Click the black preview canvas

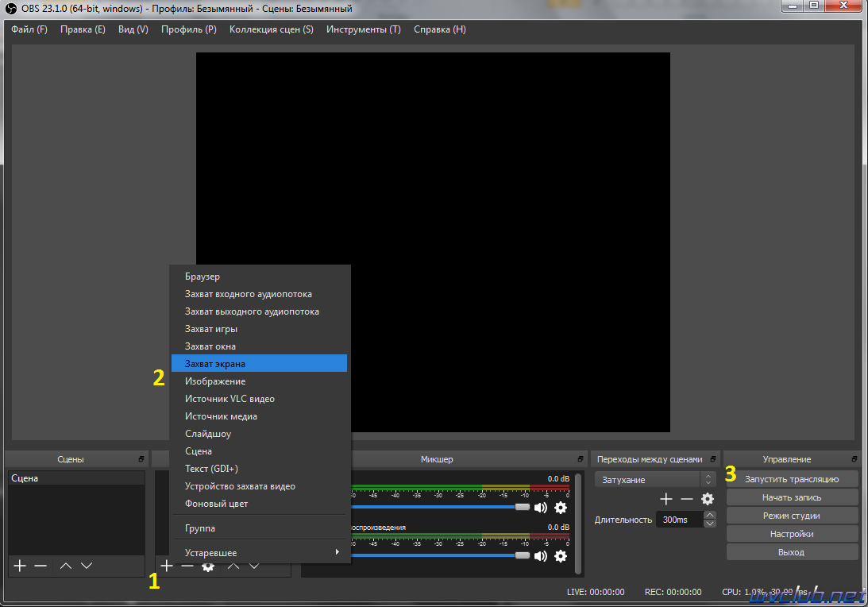[433, 242]
